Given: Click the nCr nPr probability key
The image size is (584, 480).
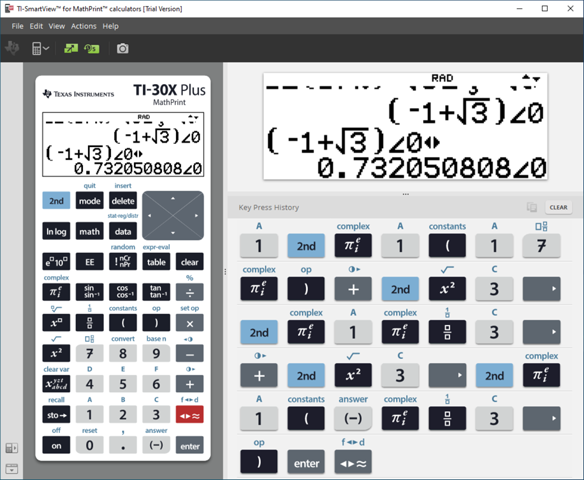Looking at the screenshot, I should click(123, 261).
